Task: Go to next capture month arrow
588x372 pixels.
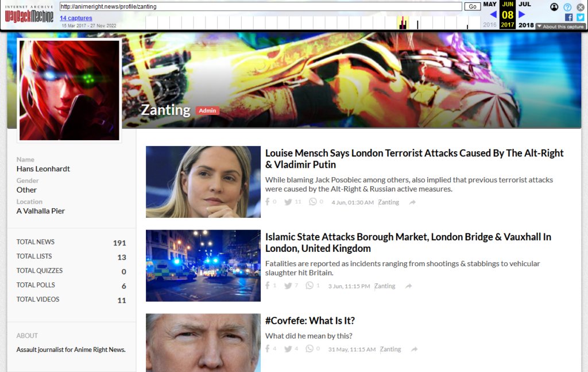Action: point(521,14)
